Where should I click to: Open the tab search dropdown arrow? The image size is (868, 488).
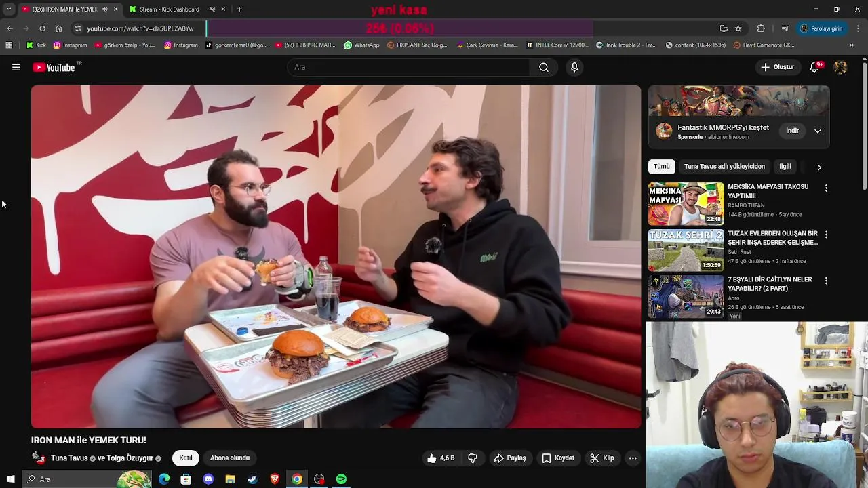click(x=9, y=9)
